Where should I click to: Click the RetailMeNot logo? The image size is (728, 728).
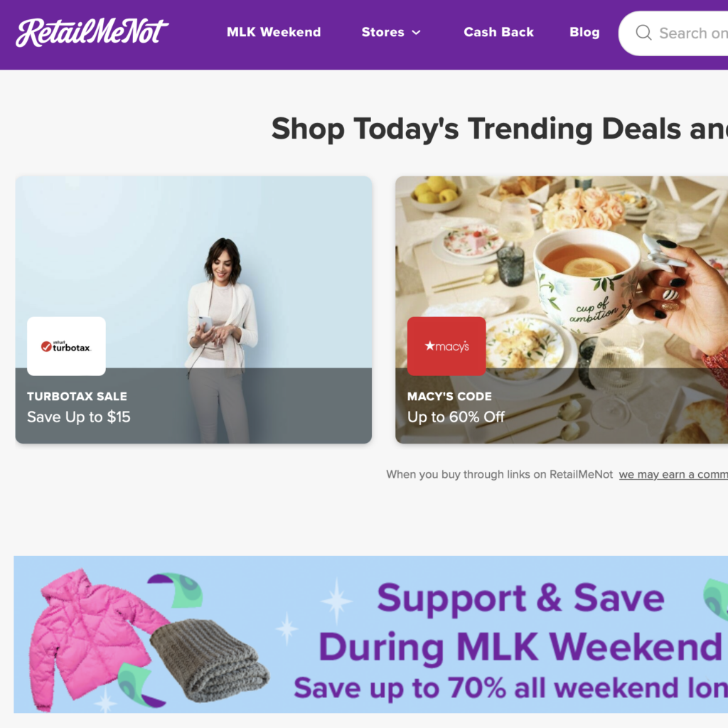(92, 33)
